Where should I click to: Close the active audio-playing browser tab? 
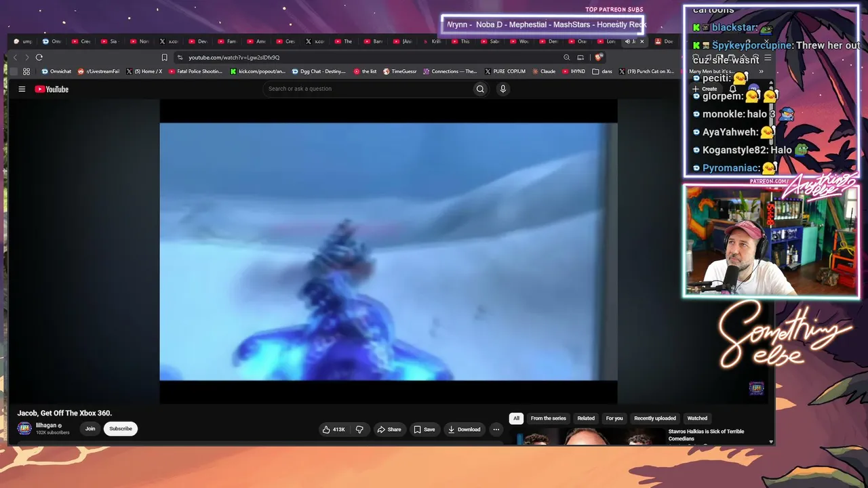[x=642, y=41]
